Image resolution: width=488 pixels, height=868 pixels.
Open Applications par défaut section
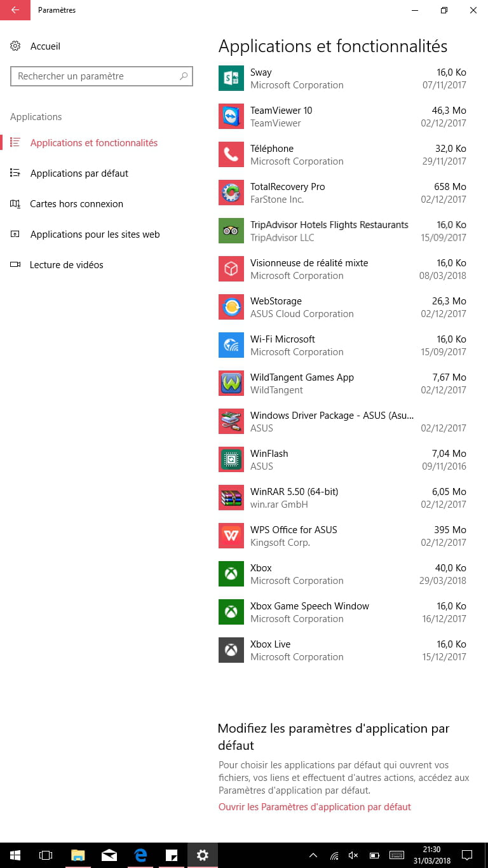tap(79, 173)
